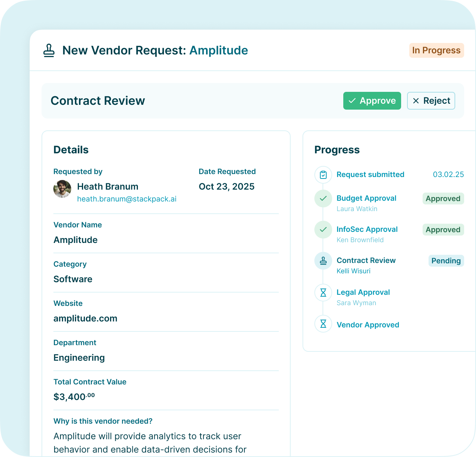Click Heath Branum's avatar photo

62,189
